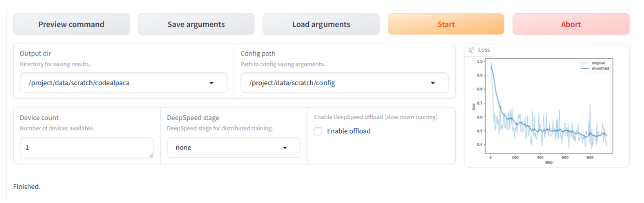
Task: Click the Loss label tab
Action: (484, 50)
